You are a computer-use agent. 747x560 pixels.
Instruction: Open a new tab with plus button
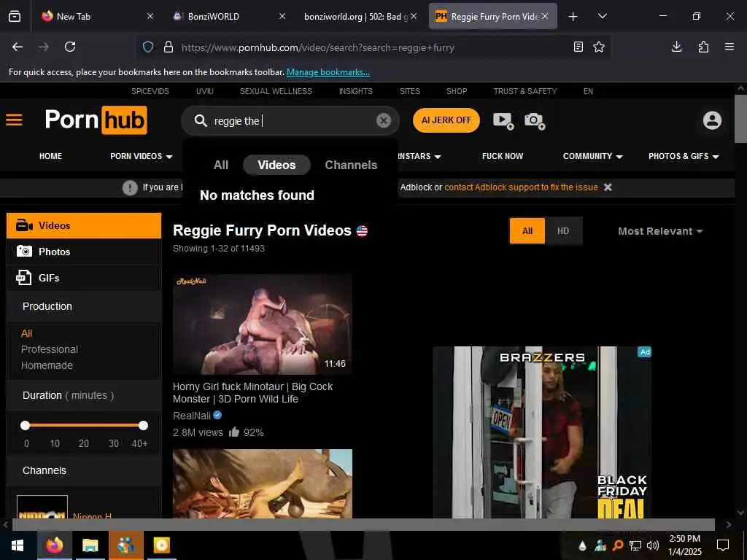[573, 16]
